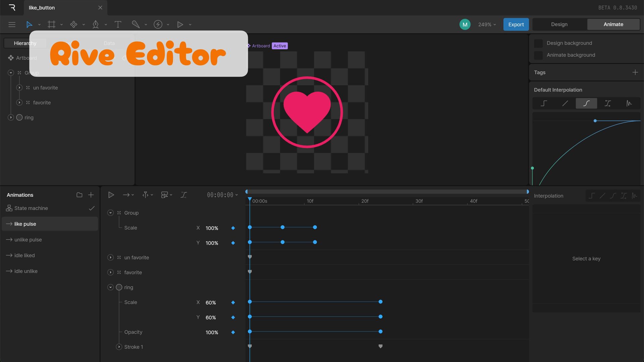The image size is (644, 362).
Task: Click the heart shape on canvas
Action: [x=307, y=112]
